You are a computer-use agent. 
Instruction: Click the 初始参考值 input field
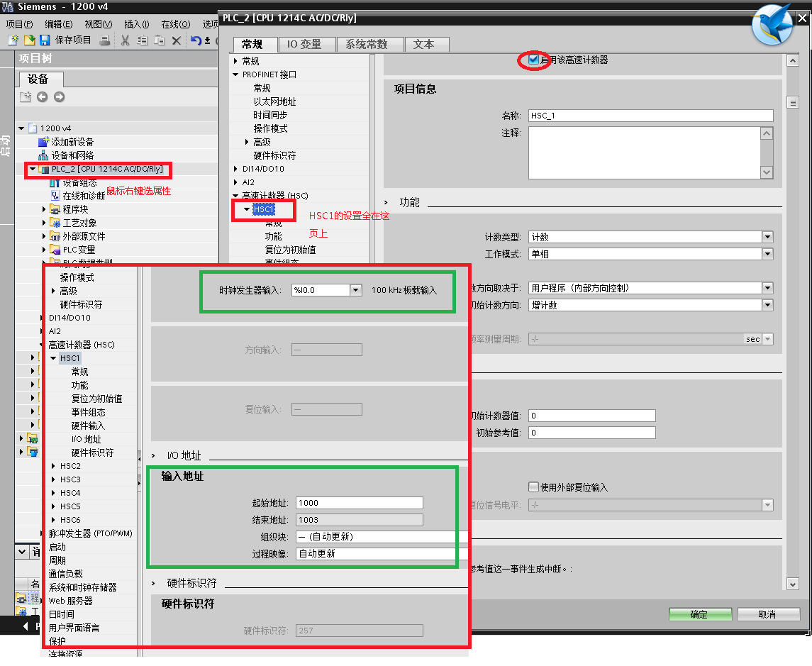592,433
